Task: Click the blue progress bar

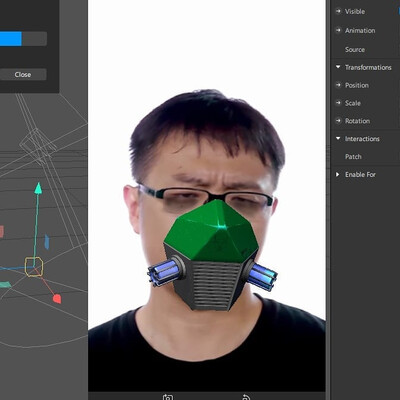Action: [x=11, y=39]
